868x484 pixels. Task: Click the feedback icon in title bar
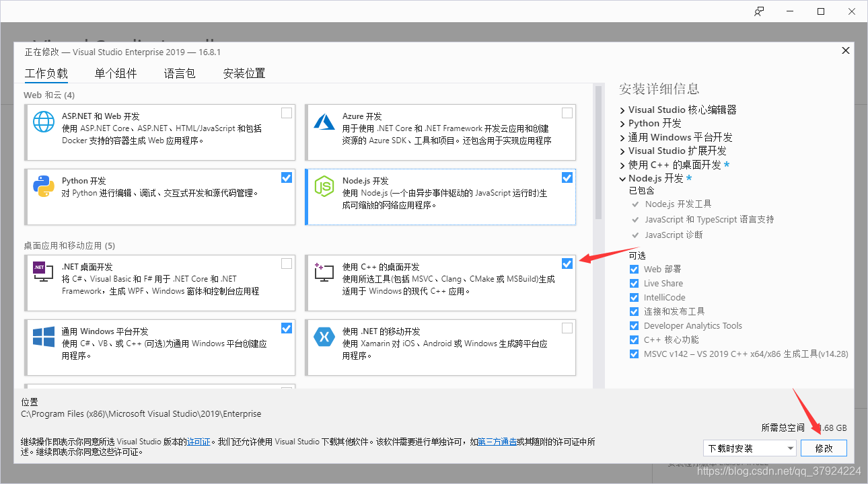pyautogui.click(x=760, y=11)
